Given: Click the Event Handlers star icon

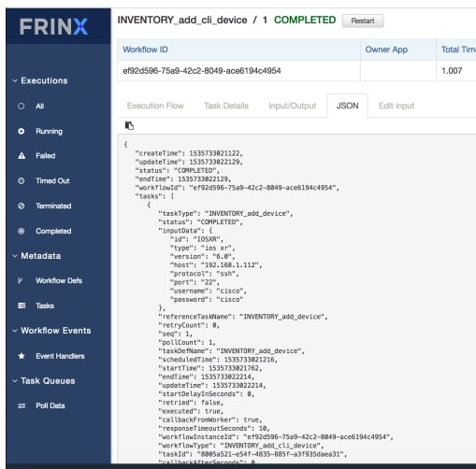Looking at the screenshot, I should (22, 356).
